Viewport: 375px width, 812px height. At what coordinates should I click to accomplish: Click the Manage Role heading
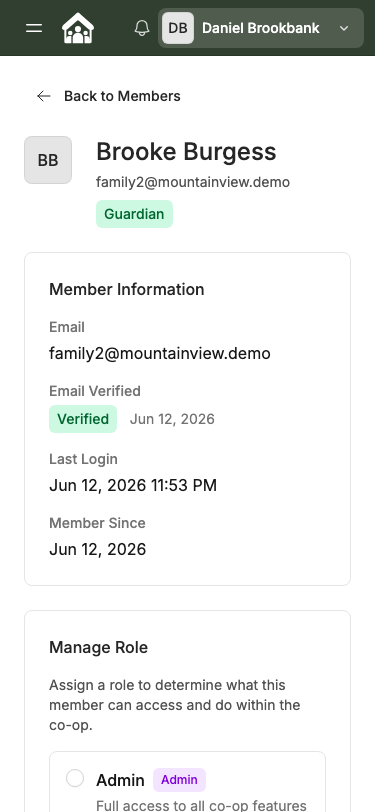pos(98,647)
